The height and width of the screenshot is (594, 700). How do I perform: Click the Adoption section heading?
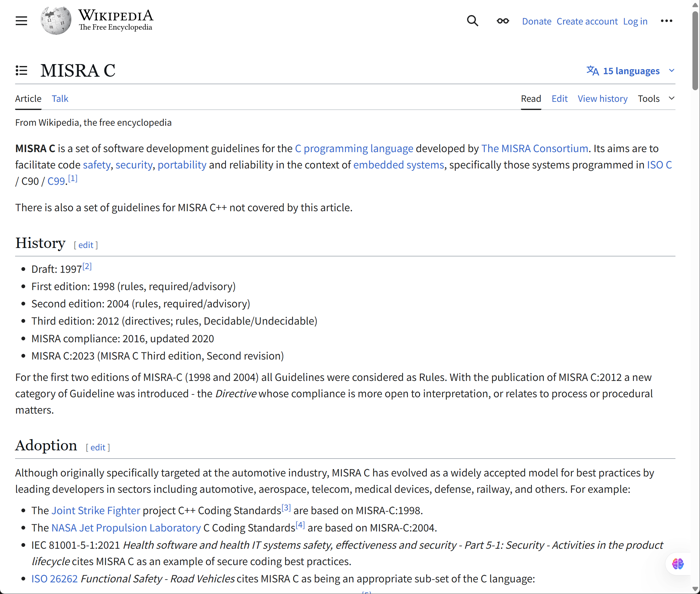tap(46, 445)
